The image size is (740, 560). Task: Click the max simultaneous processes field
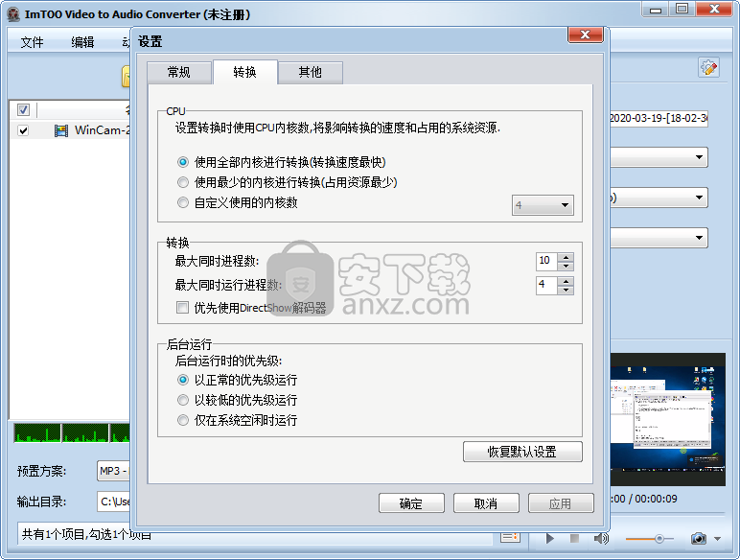546,261
